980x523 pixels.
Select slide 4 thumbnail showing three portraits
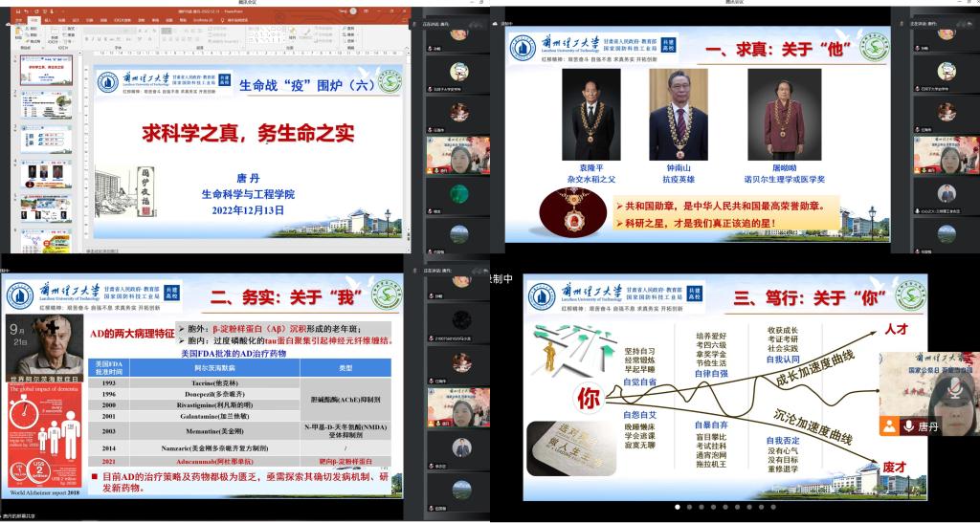(46, 173)
